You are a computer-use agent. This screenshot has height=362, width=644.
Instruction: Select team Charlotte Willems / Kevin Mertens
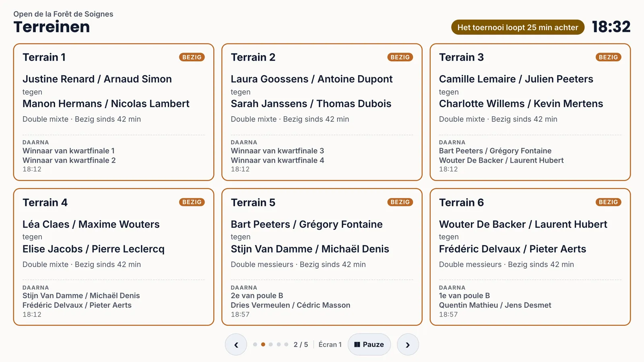pyautogui.click(x=521, y=103)
